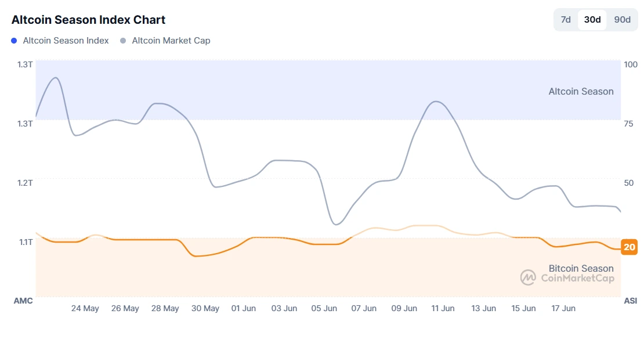The height and width of the screenshot is (339, 644).
Task: Click the Altcoin Season zone label
Action: (x=581, y=91)
